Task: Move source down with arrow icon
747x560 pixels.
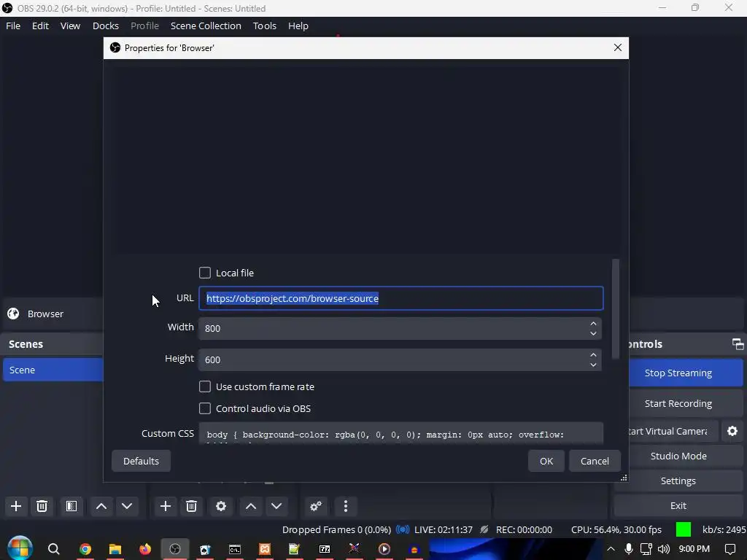Action: [276, 506]
